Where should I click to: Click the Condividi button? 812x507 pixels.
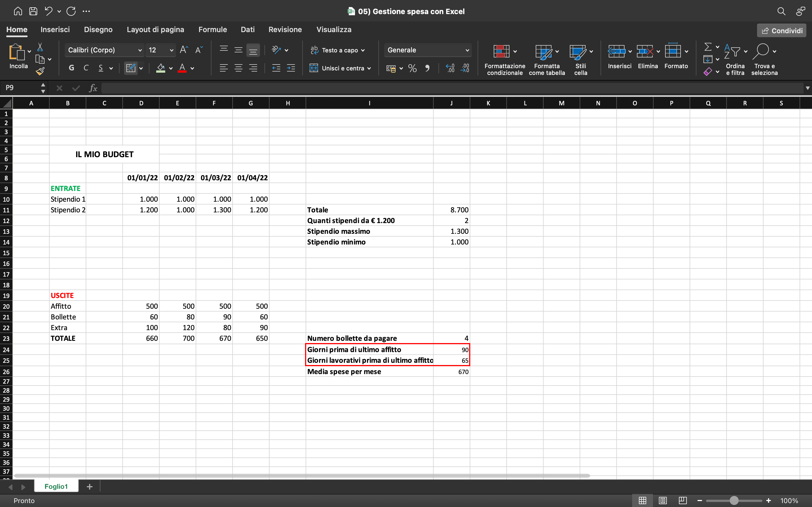781,30
